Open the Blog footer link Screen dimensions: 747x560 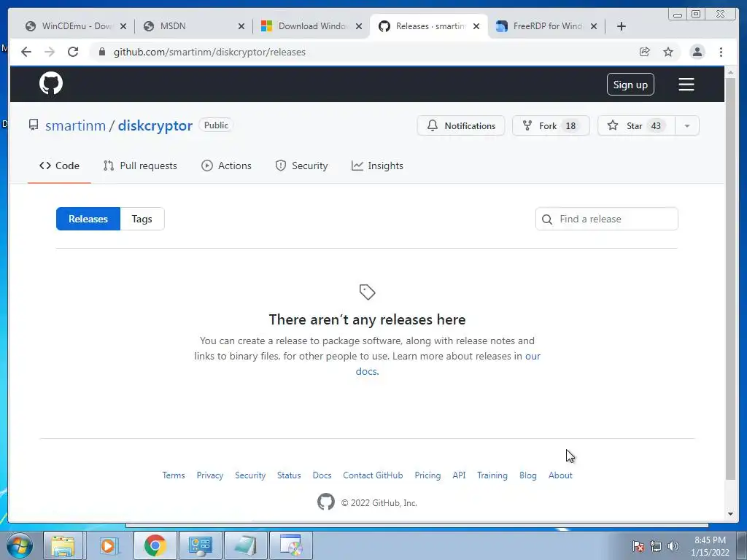point(528,475)
